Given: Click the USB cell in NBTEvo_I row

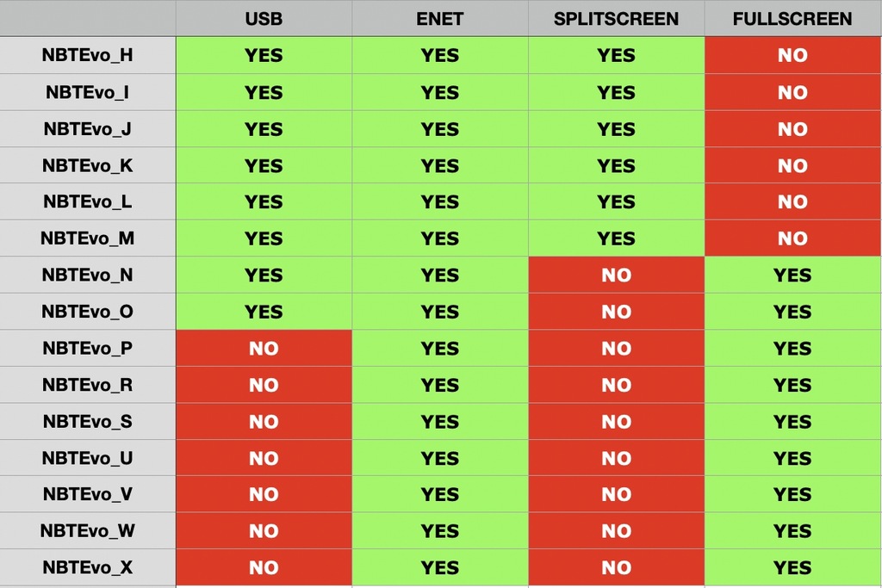Looking at the screenshot, I should (x=264, y=93).
